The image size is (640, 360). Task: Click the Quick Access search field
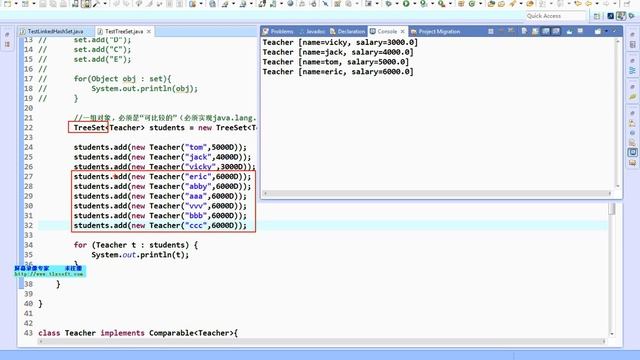click(556, 16)
